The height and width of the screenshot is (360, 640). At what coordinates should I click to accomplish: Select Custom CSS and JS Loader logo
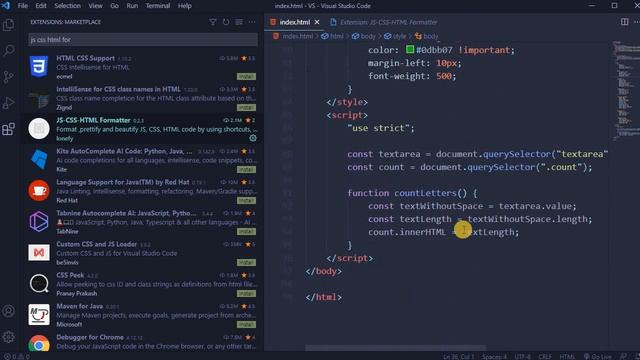39,253
